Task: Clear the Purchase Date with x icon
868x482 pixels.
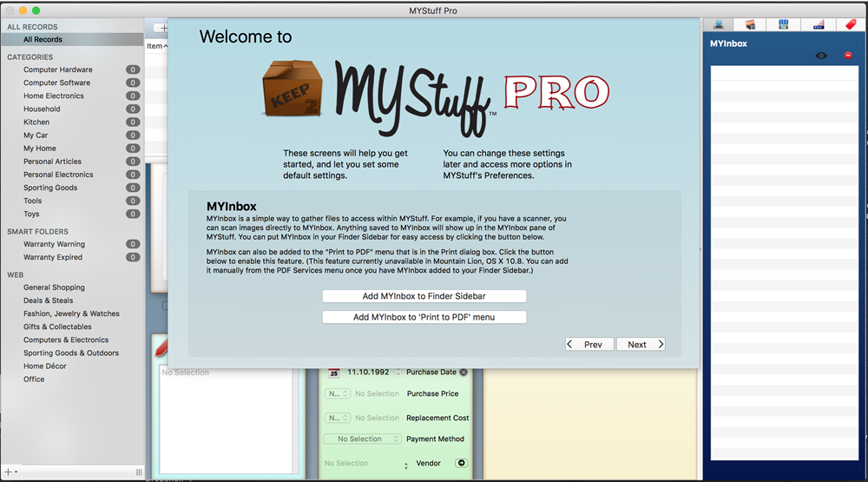Action: (x=464, y=373)
